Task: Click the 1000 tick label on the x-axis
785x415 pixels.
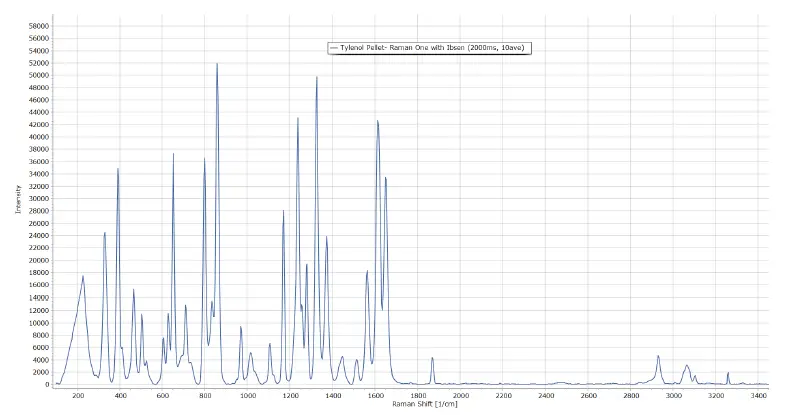Action: point(248,396)
